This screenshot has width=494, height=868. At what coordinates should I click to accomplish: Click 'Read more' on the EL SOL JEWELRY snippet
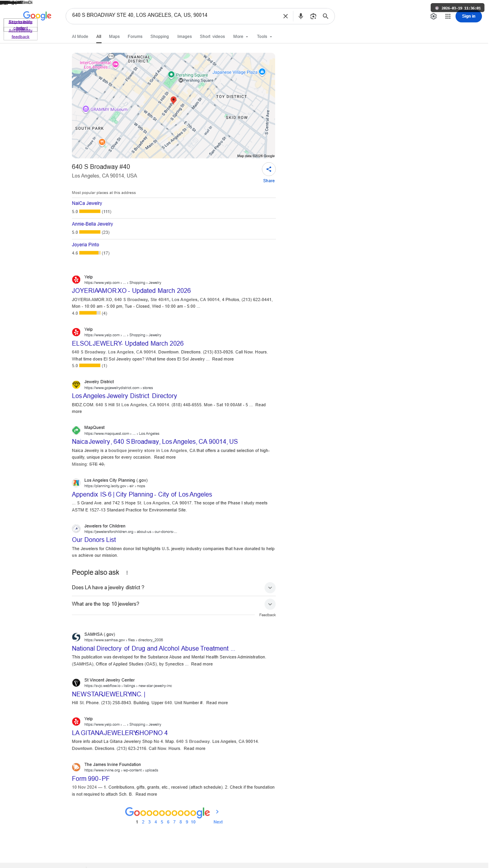223,359
